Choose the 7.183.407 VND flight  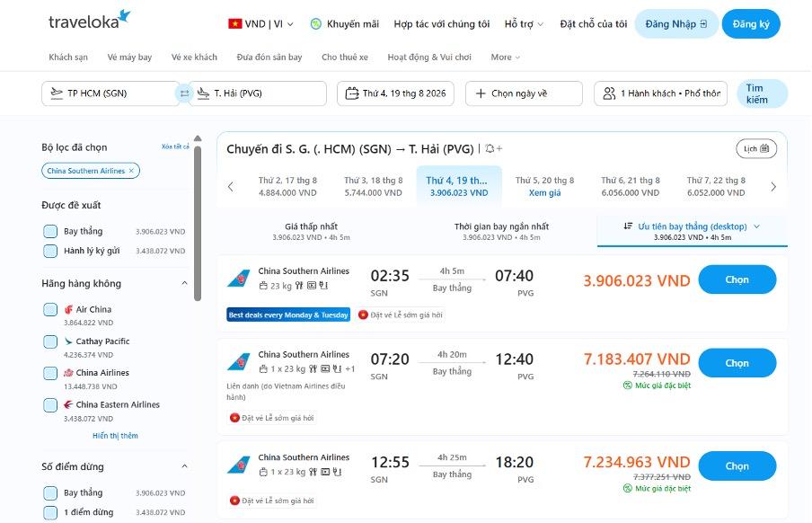pos(737,363)
